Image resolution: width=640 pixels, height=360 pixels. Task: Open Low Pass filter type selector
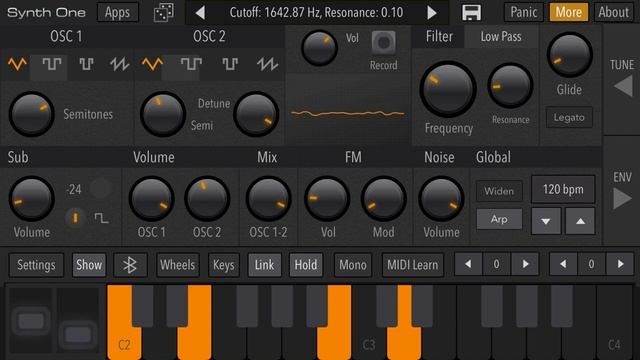(x=501, y=37)
